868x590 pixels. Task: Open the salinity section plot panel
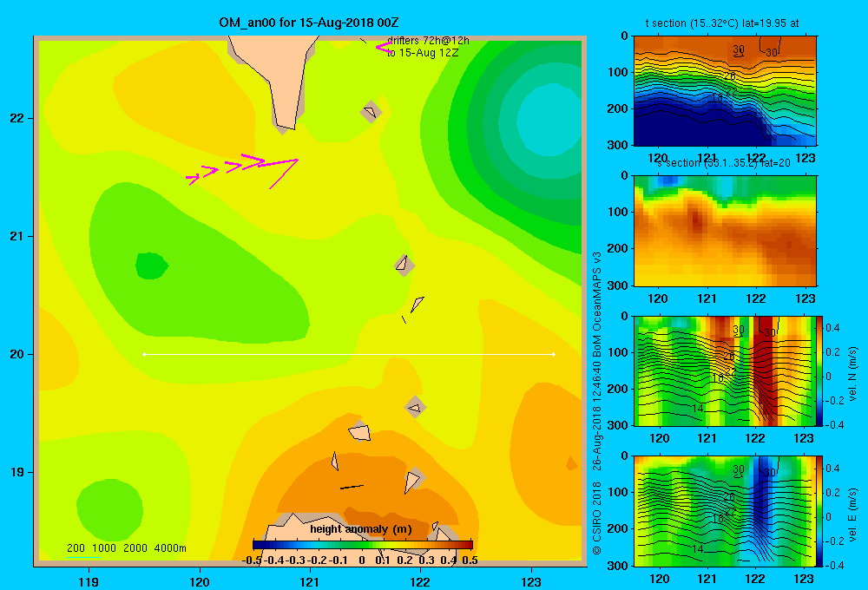[725, 231]
